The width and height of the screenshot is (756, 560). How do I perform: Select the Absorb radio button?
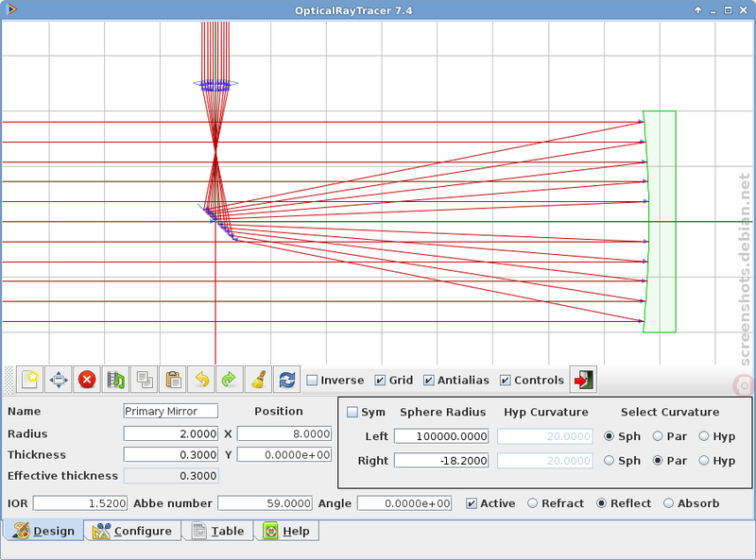692,503
